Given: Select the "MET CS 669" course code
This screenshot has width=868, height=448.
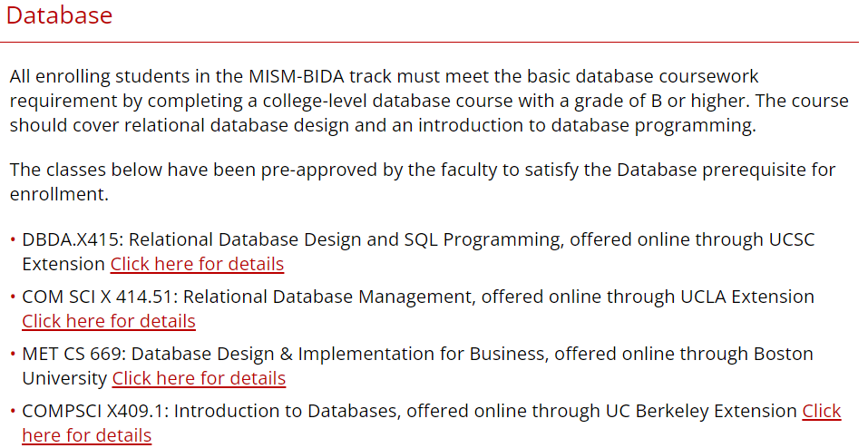Looking at the screenshot, I should (72, 354).
